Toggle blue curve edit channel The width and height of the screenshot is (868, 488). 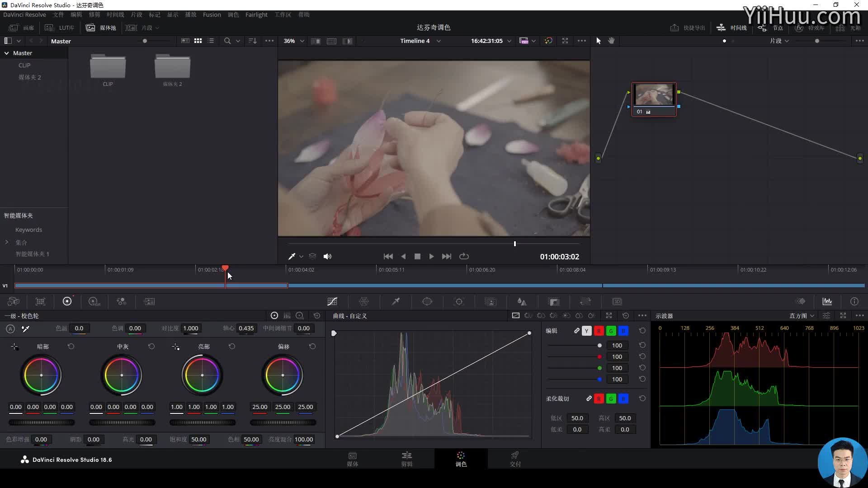tap(623, 331)
